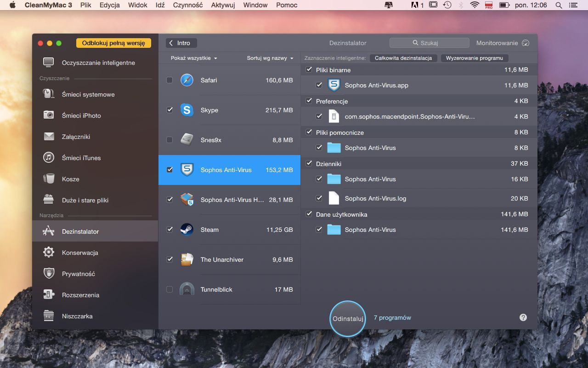Click Odblokuj pełną wersję button
This screenshot has width=588, height=368.
(113, 43)
